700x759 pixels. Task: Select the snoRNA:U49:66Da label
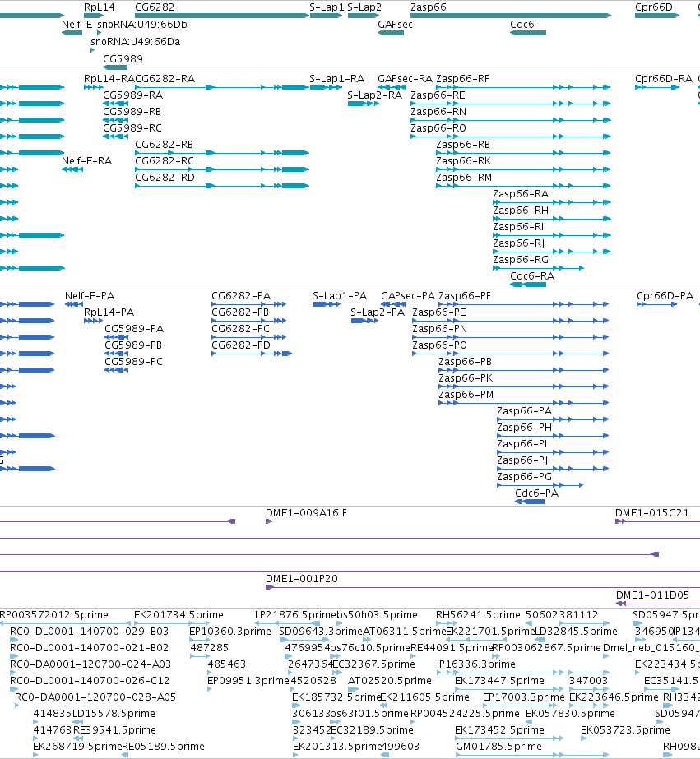click(136, 42)
